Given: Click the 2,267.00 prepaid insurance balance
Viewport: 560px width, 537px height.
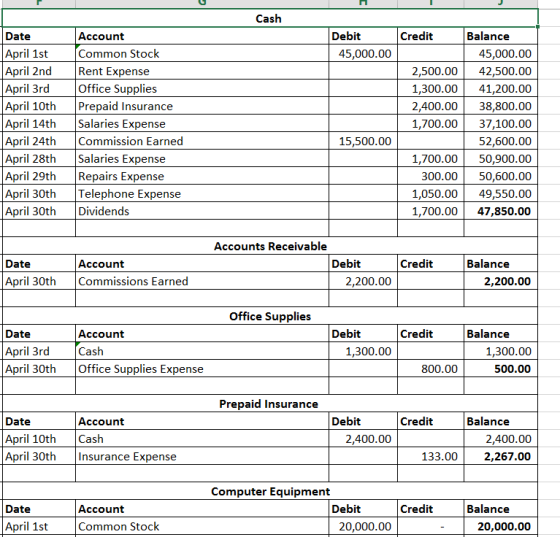Looking at the screenshot, I should (501, 456).
